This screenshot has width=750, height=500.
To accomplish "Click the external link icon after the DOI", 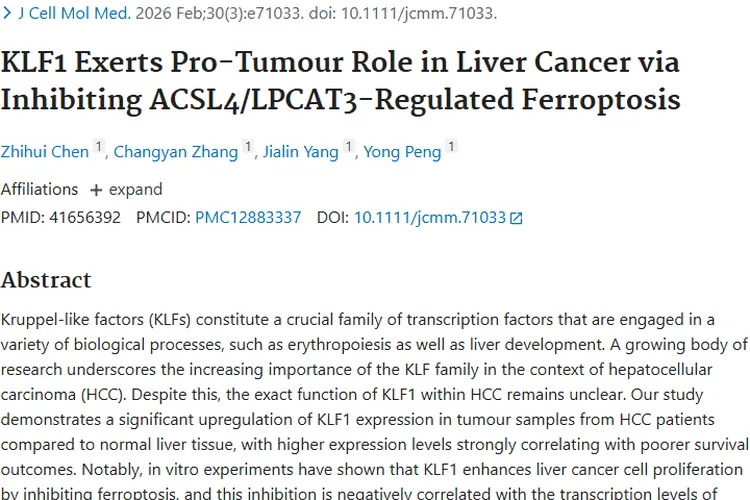I will point(516,218).
